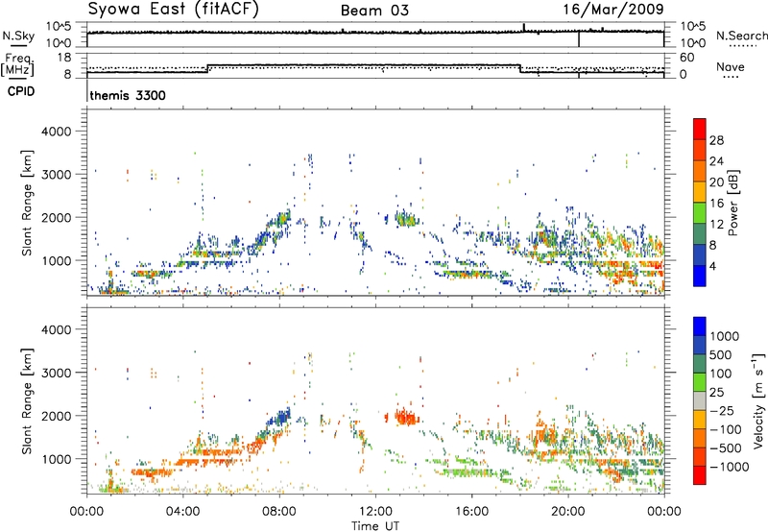Viewport: 768px width, 532px height.
Task: Click the "18" frequency axis value
Action: coord(63,58)
